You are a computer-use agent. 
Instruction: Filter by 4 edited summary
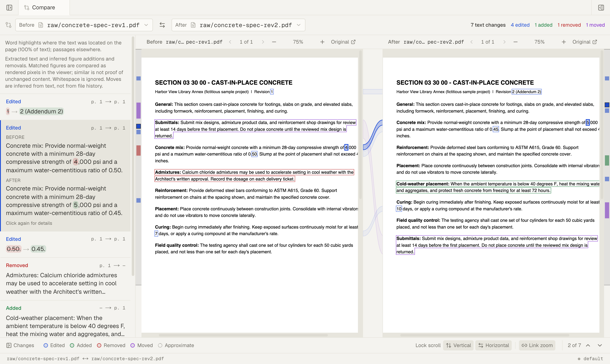[520, 25]
